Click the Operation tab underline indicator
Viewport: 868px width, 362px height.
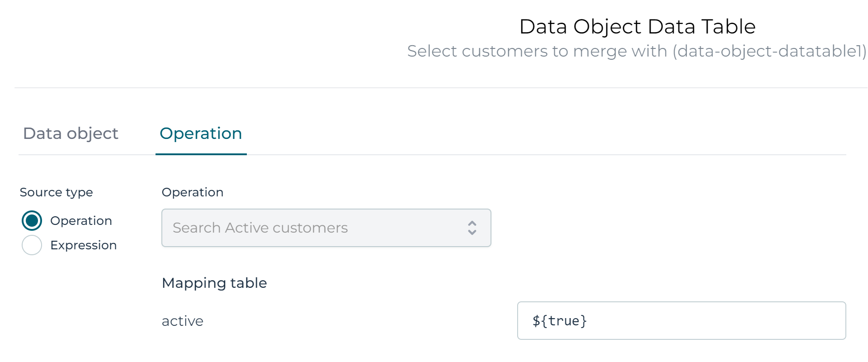201,154
